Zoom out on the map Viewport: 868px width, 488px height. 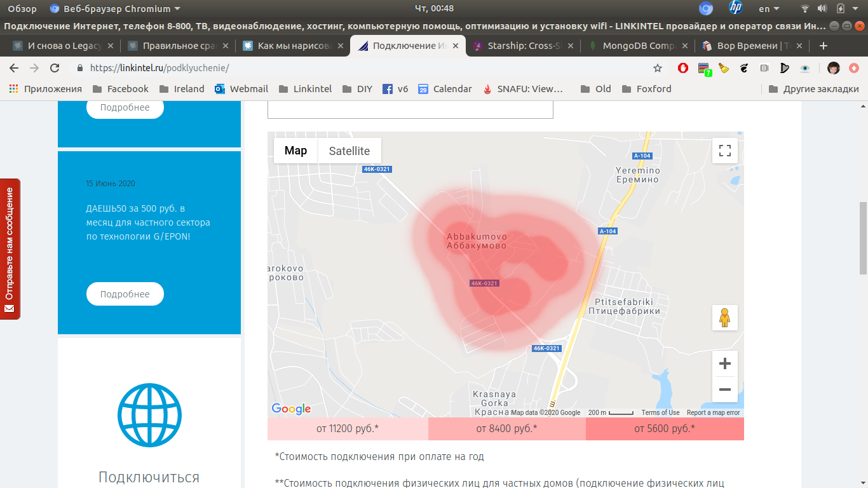coord(725,390)
